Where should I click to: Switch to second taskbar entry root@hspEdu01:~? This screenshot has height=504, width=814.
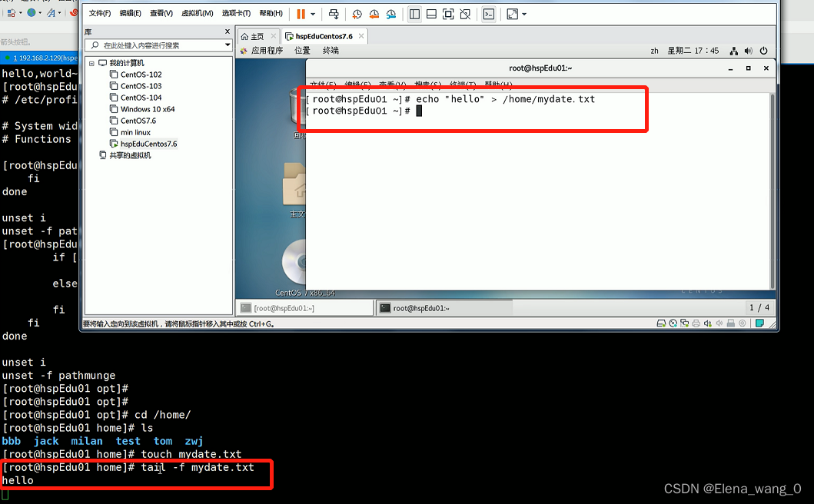(444, 308)
